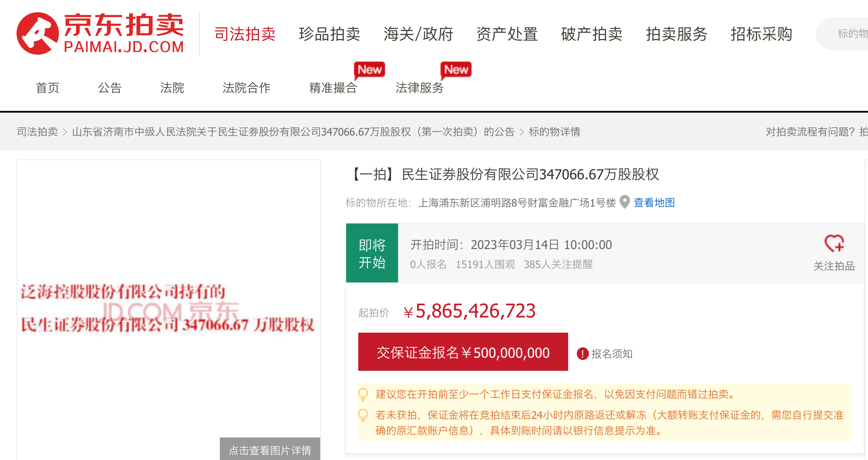The height and width of the screenshot is (460, 868).
Task: Click 关注拍品 label
Action: 834,266
